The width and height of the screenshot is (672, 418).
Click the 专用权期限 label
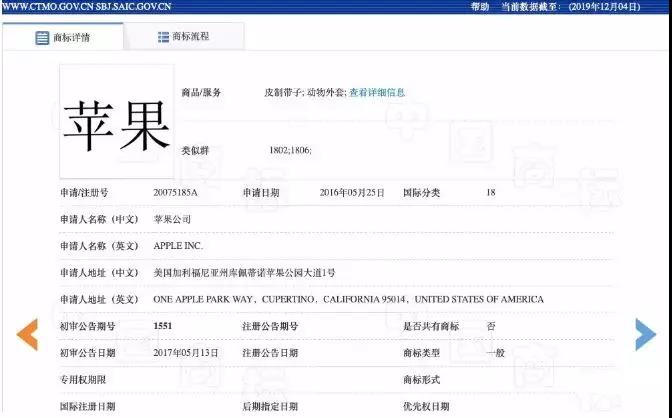[83, 379]
